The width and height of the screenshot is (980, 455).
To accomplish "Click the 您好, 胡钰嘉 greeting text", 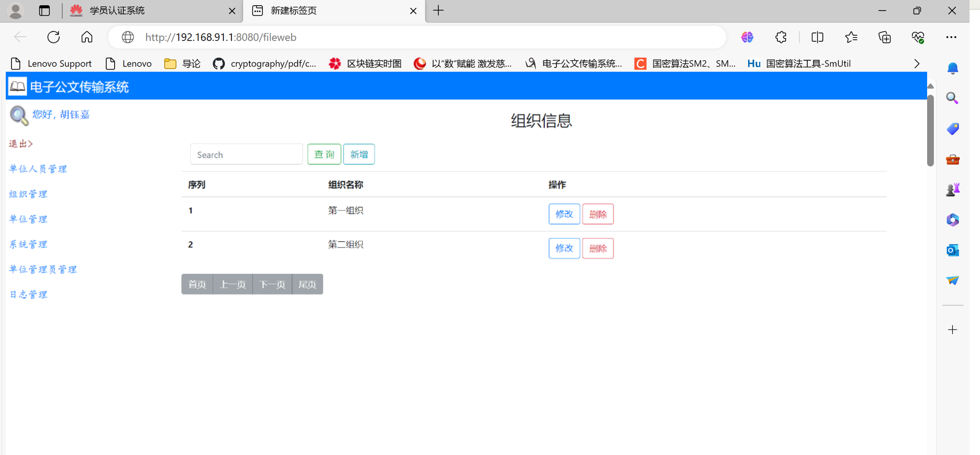I will [x=61, y=114].
